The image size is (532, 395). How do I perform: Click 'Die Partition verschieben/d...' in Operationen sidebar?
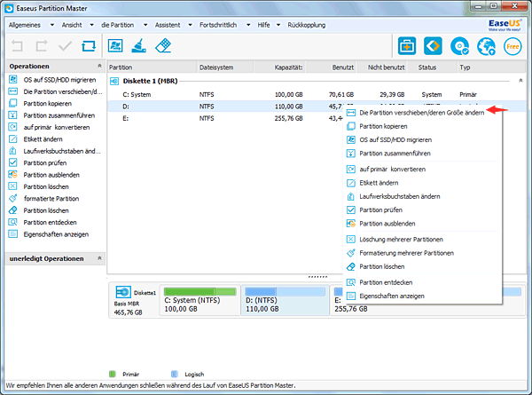pos(63,91)
